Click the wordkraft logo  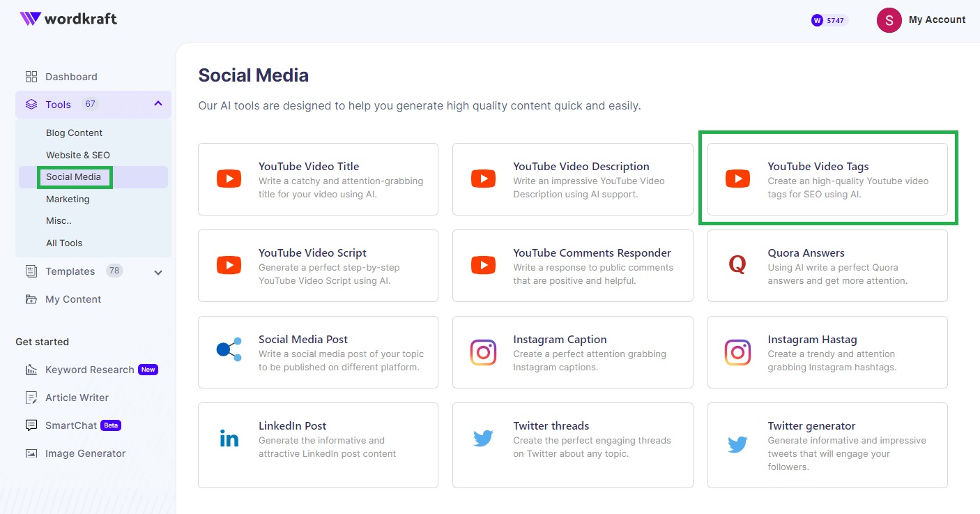pyautogui.click(x=68, y=20)
